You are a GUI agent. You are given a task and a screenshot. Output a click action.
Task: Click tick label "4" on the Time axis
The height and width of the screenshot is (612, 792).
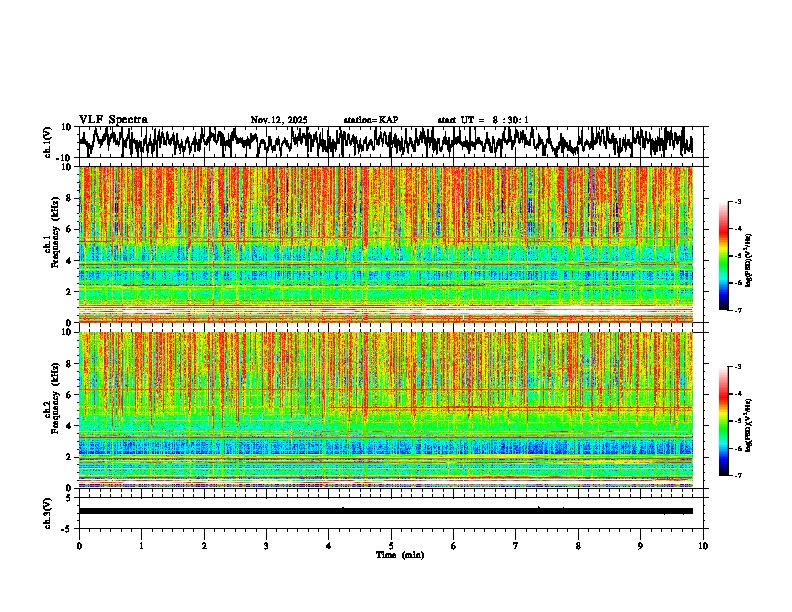click(329, 546)
